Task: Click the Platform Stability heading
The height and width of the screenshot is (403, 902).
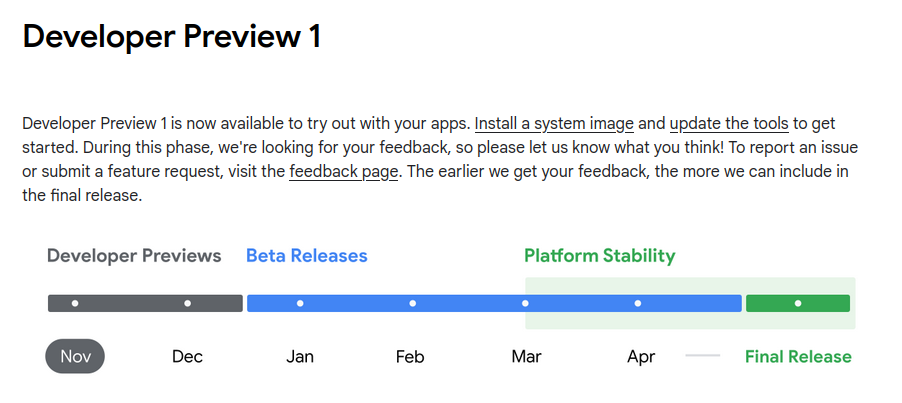Action: [599, 256]
